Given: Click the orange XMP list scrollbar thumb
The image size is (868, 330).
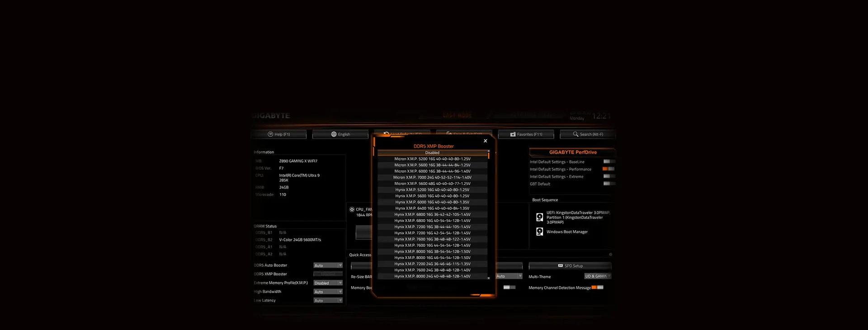Looking at the screenshot, I should click(x=489, y=155).
